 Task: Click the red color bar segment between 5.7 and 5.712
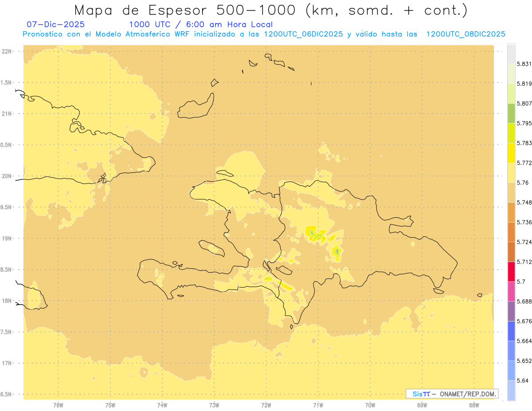511,271
